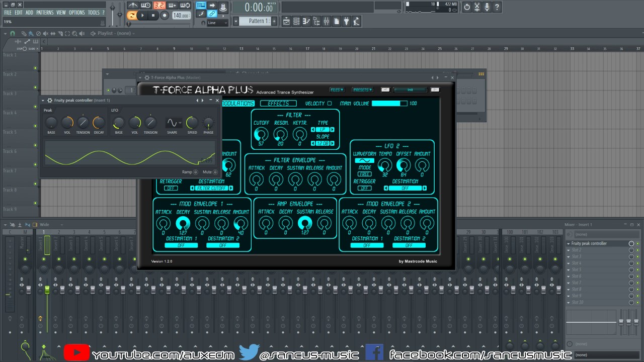
Task: Open Fruity peak controller gear settings
Action: coord(49,101)
